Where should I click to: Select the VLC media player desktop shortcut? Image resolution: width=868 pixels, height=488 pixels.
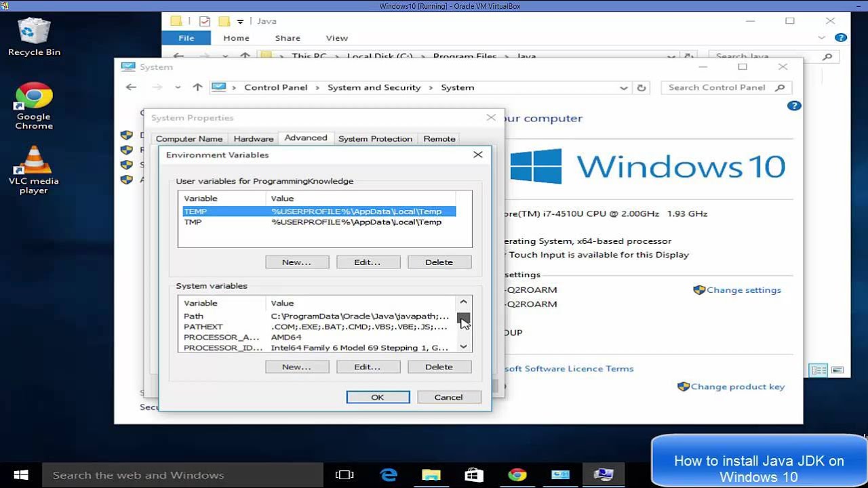[x=34, y=170]
